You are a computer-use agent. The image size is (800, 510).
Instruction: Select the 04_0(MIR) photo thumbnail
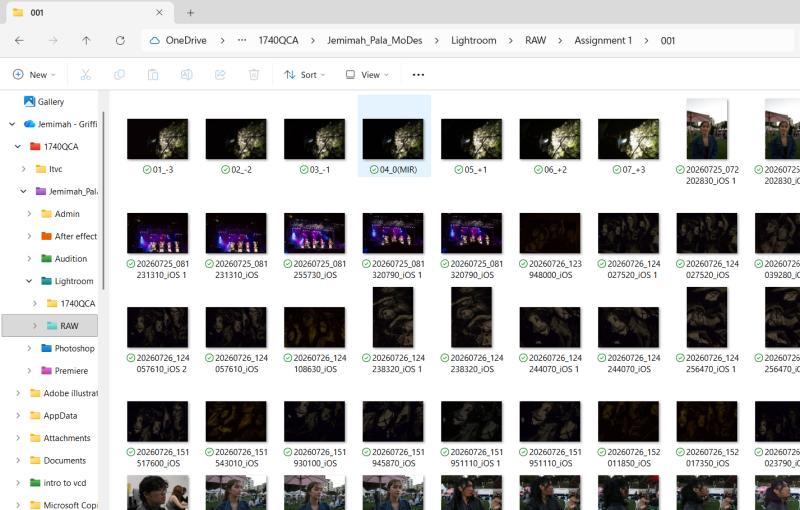tap(393, 139)
